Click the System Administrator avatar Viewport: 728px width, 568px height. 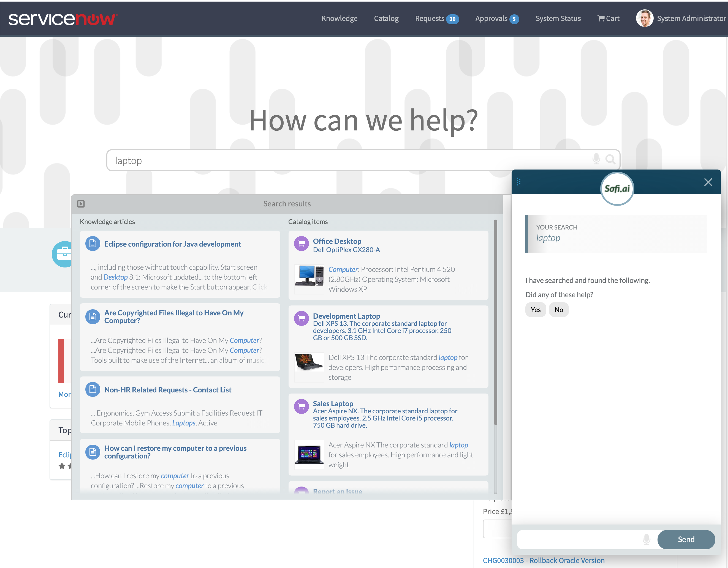(644, 18)
